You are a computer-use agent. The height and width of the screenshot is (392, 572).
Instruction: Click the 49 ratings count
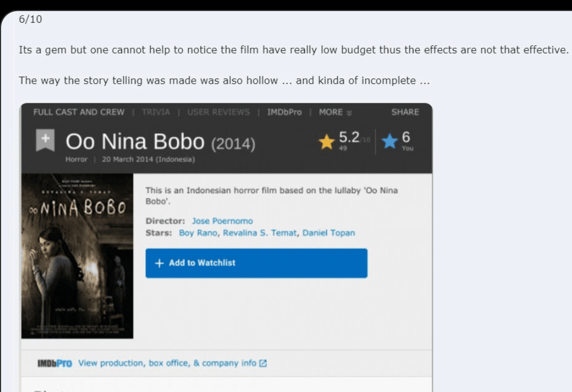click(343, 148)
